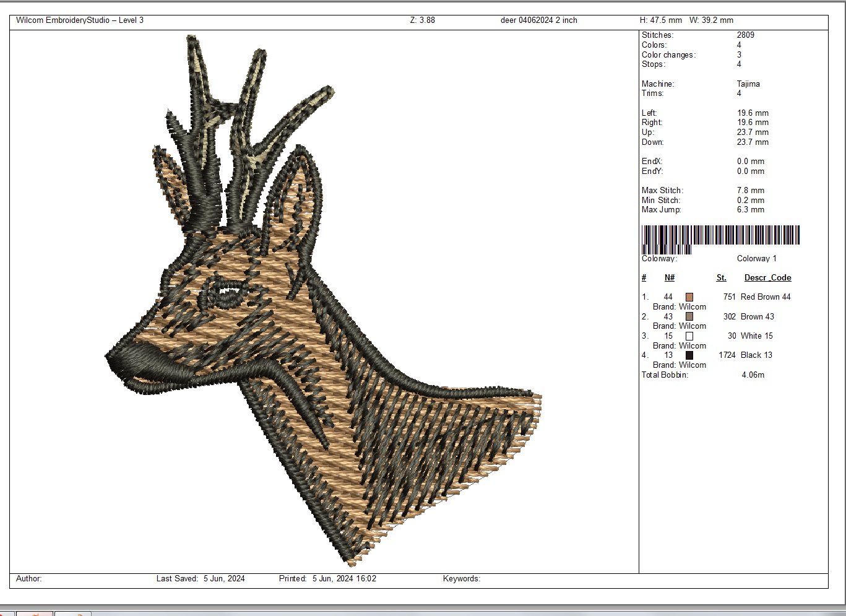Click the Machine value Tajima
This screenshot has height=616, width=846.
click(748, 84)
